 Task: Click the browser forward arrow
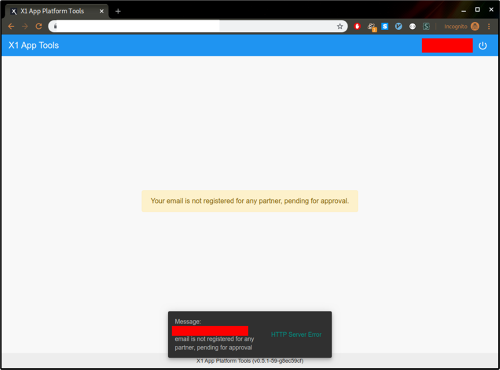pos(25,26)
